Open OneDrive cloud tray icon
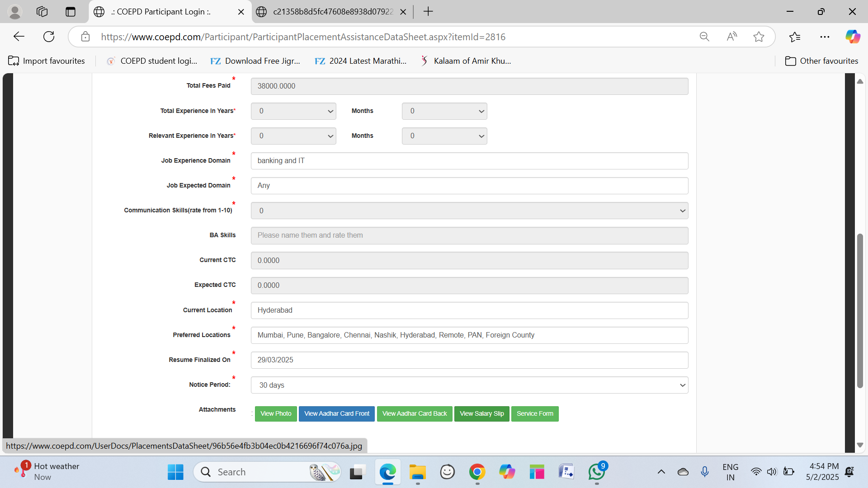The height and width of the screenshot is (488, 868). coord(683,472)
